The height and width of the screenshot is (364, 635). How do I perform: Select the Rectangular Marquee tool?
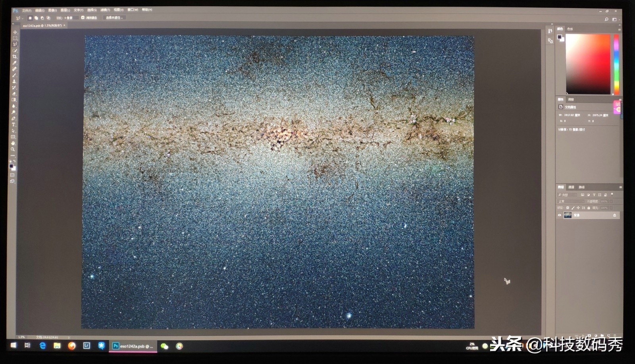coord(15,38)
